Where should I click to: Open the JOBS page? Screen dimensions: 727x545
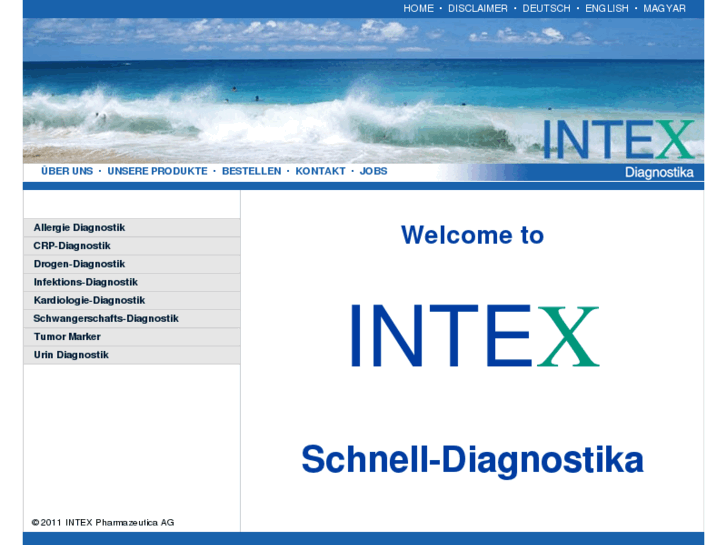373,171
